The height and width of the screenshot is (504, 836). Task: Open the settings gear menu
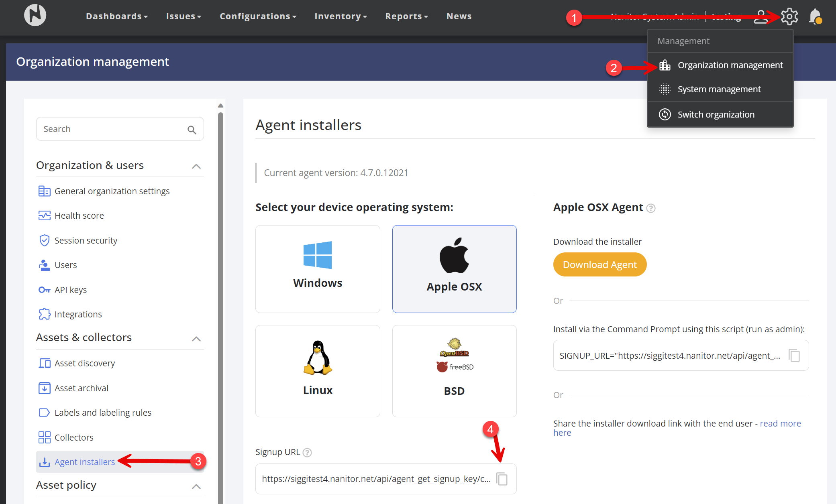[x=789, y=16]
